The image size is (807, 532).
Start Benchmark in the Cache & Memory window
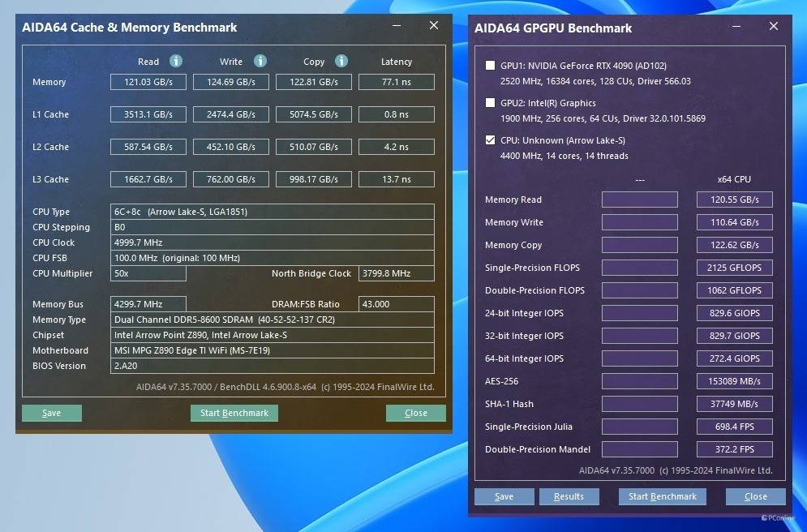[234, 413]
